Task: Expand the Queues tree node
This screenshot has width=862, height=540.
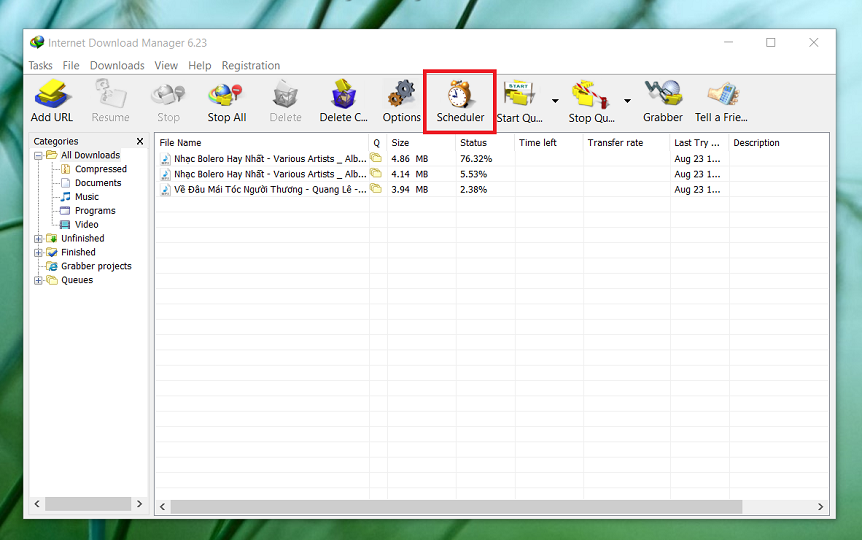Action: point(38,280)
